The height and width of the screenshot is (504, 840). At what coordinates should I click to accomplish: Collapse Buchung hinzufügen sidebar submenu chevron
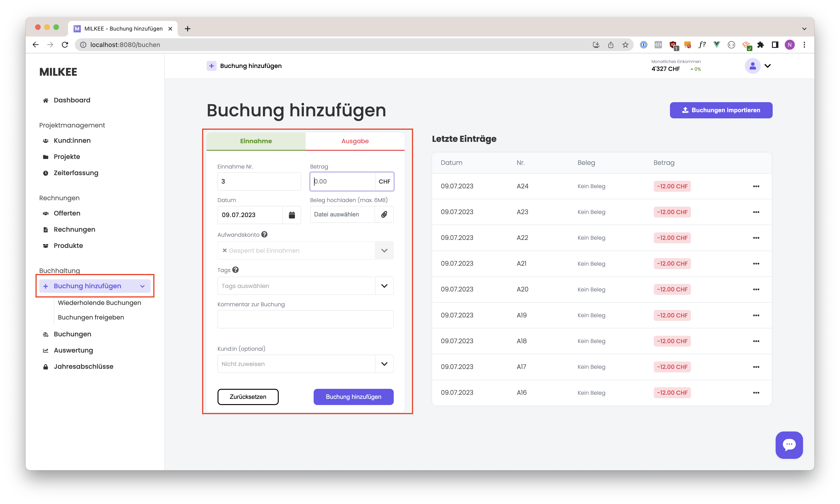[x=142, y=286]
